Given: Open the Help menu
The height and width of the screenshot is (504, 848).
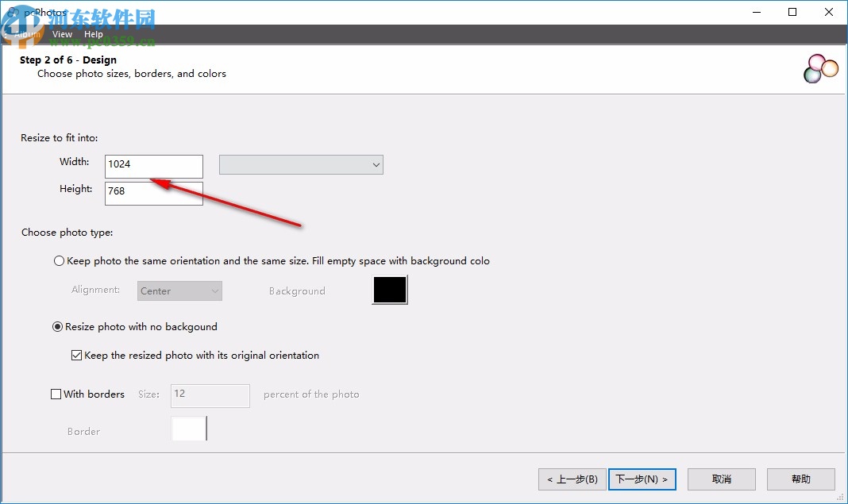Looking at the screenshot, I should coord(93,34).
